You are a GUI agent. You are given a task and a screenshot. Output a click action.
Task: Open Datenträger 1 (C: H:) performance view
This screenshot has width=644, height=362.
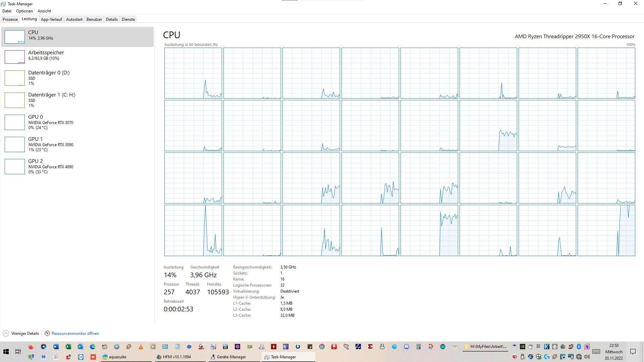click(x=77, y=100)
